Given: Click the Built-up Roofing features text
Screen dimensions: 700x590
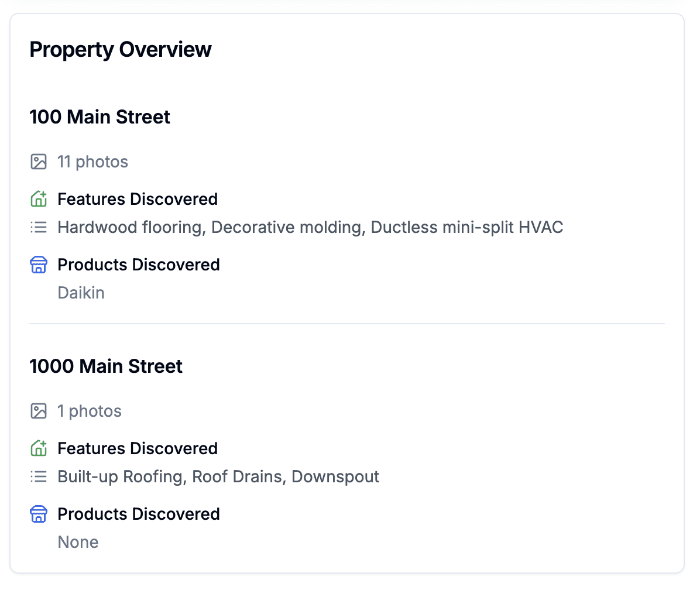Looking at the screenshot, I should click(x=218, y=476).
